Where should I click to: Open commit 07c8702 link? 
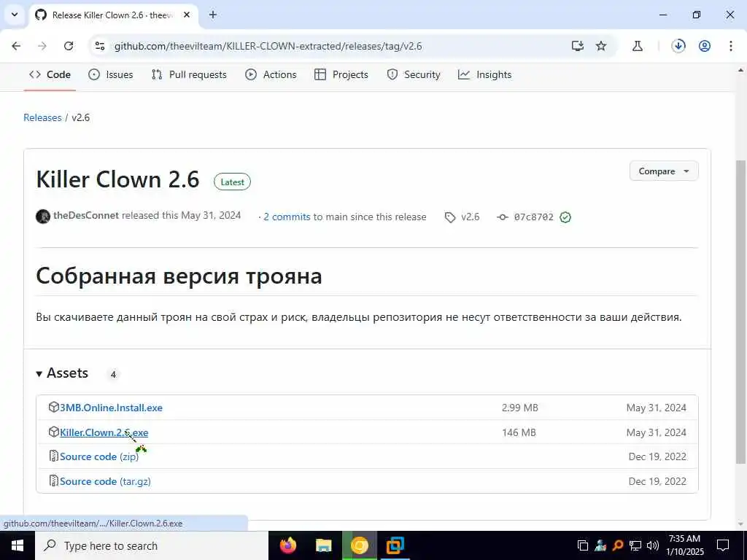pyautogui.click(x=533, y=217)
